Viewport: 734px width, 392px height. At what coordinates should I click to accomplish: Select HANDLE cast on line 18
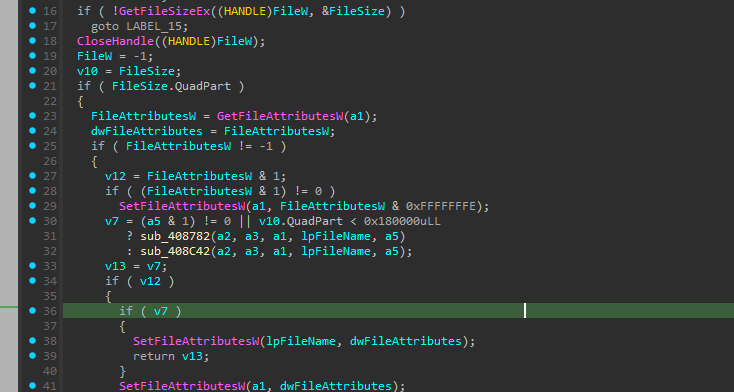tap(189, 41)
